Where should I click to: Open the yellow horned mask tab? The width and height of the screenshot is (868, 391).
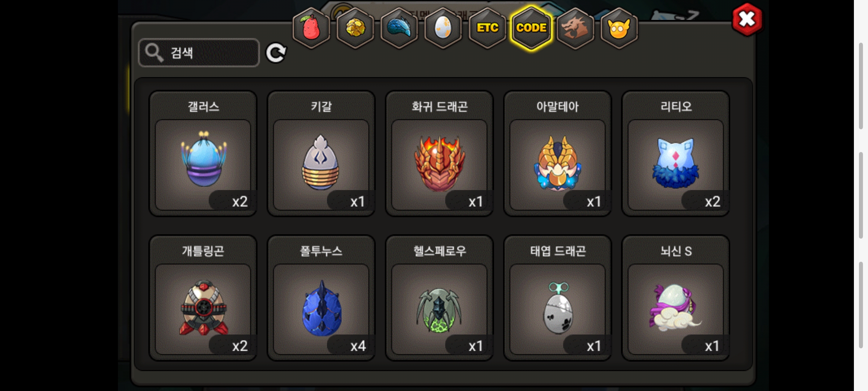pos(619,28)
